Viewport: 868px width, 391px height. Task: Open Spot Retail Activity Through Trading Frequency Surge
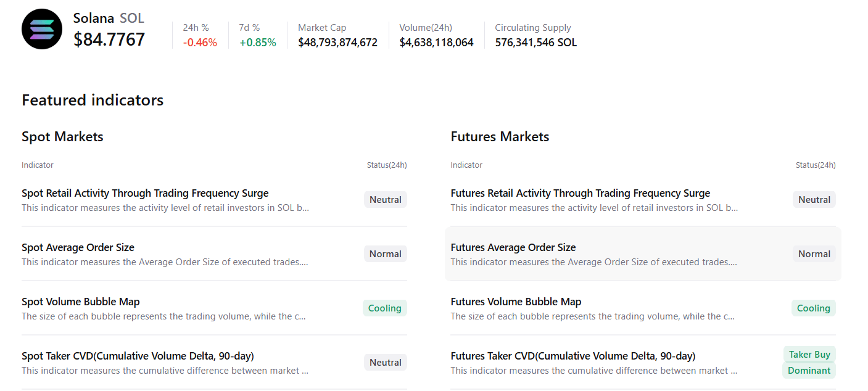(214, 200)
